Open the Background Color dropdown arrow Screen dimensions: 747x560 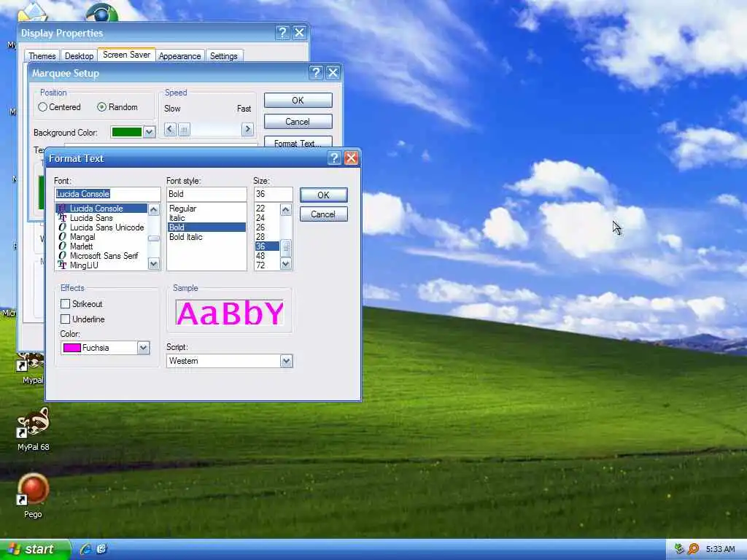149,133
